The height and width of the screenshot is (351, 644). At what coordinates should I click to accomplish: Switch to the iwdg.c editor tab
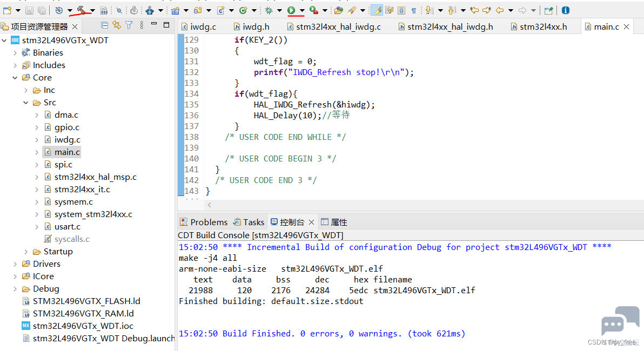tap(199, 26)
